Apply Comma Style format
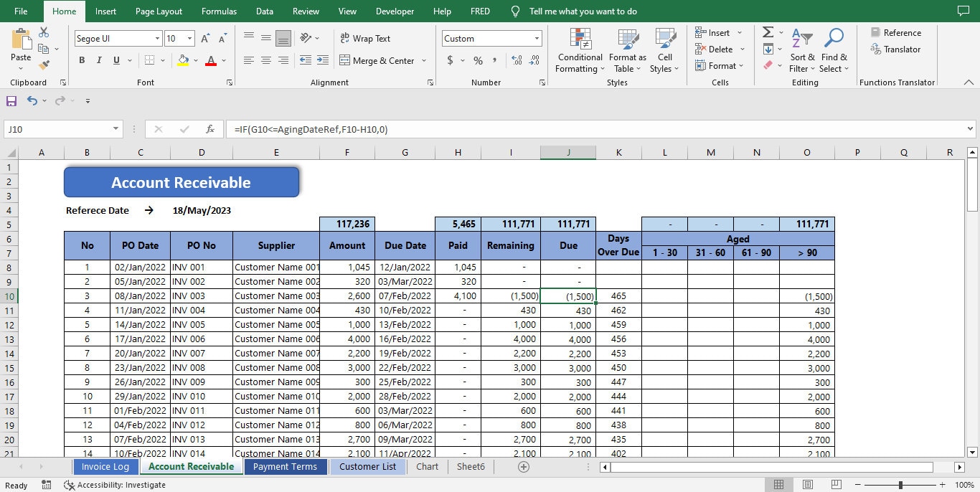This screenshot has width=980, height=492. click(494, 61)
